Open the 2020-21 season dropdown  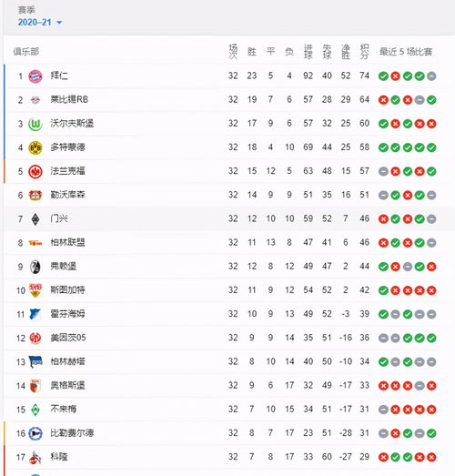point(40,22)
